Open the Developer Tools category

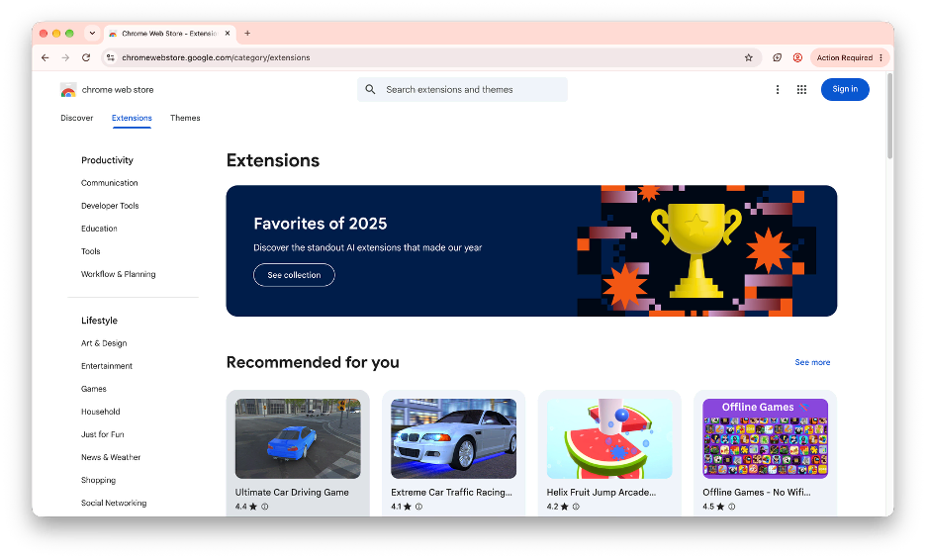click(x=110, y=206)
